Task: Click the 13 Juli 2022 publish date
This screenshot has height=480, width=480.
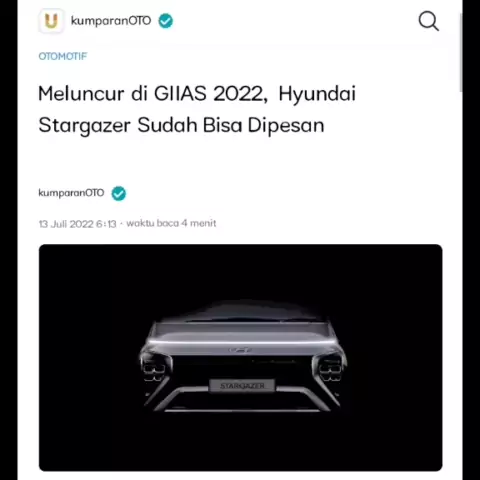Action: 77,224
